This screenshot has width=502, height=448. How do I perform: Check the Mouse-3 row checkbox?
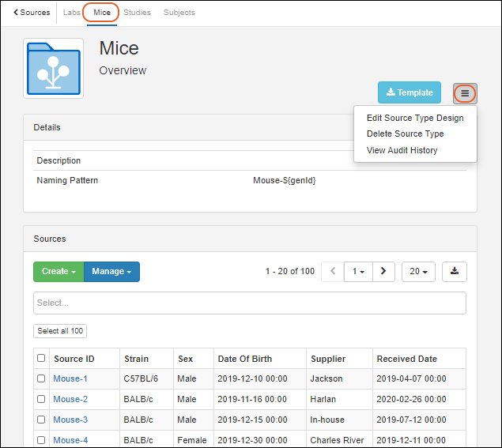coord(41,420)
